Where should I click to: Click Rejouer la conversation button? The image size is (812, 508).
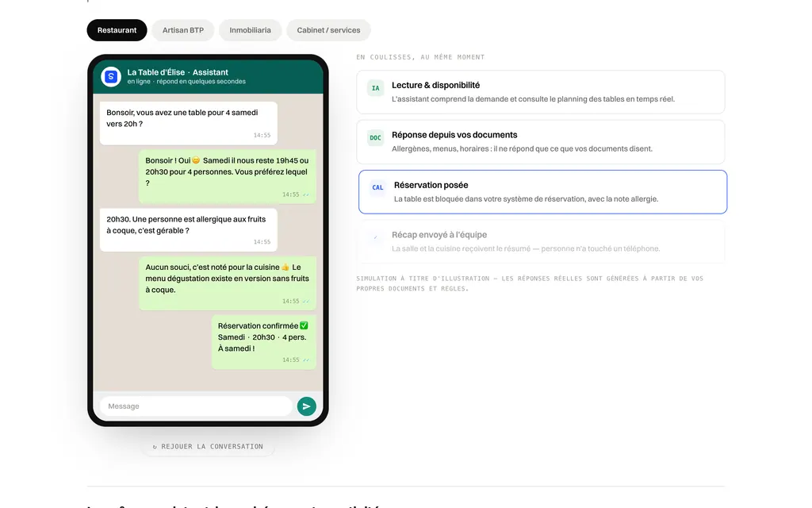click(208, 446)
